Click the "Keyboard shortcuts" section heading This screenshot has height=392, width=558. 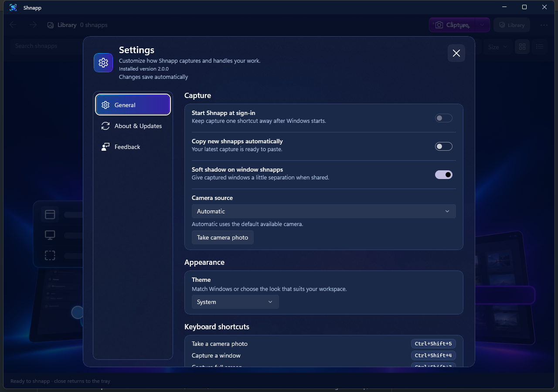[x=217, y=327]
